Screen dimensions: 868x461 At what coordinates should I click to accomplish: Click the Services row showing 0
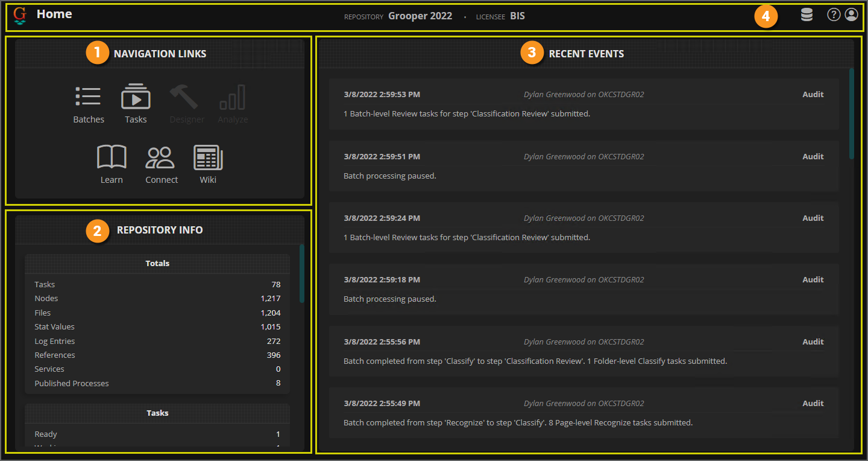coord(157,369)
